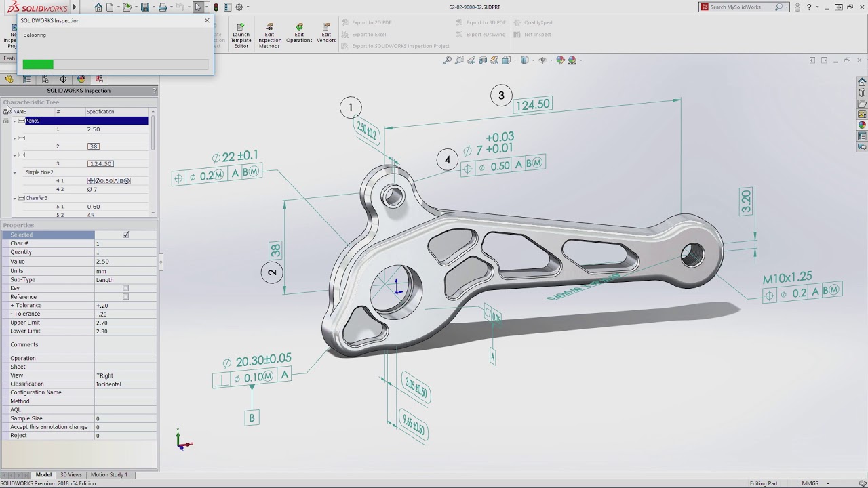The width and height of the screenshot is (868, 488).
Task: Click the Characteristic Tree vertical scrollbar
Action: coord(153,163)
